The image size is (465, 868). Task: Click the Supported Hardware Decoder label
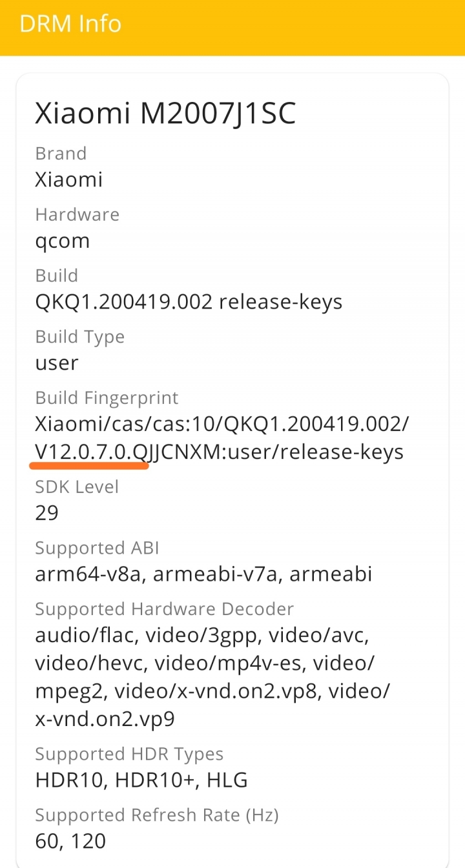click(164, 609)
